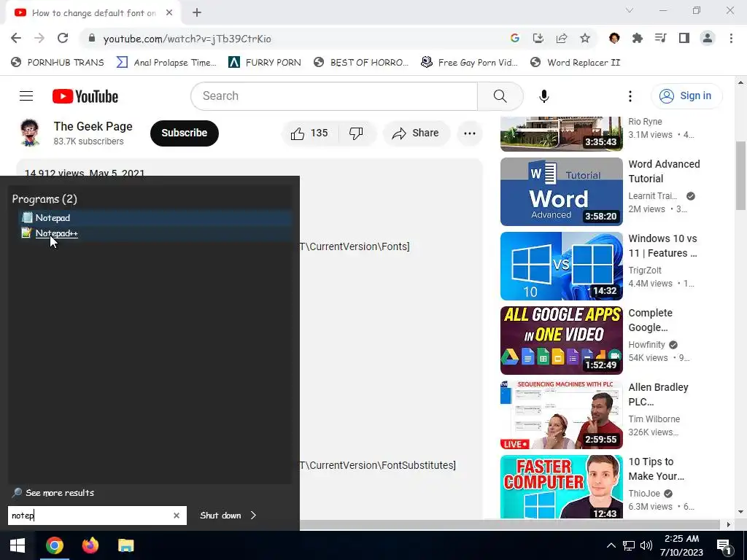
Task: Open the volume speaker tray icon
Action: pos(646,545)
